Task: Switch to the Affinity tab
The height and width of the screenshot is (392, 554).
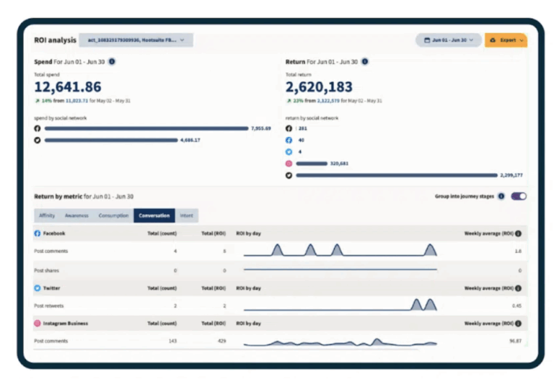Action: point(47,215)
